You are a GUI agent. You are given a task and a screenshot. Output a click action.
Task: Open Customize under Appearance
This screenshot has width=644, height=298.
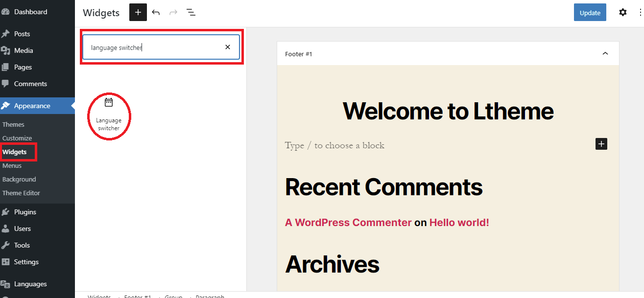click(17, 138)
